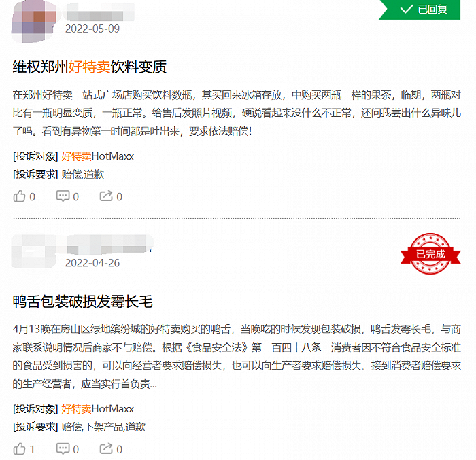This screenshot has width=476, height=460.
Task: Share the 鸭舌包装破损发霉长毛 complaint
Action: (x=111, y=448)
